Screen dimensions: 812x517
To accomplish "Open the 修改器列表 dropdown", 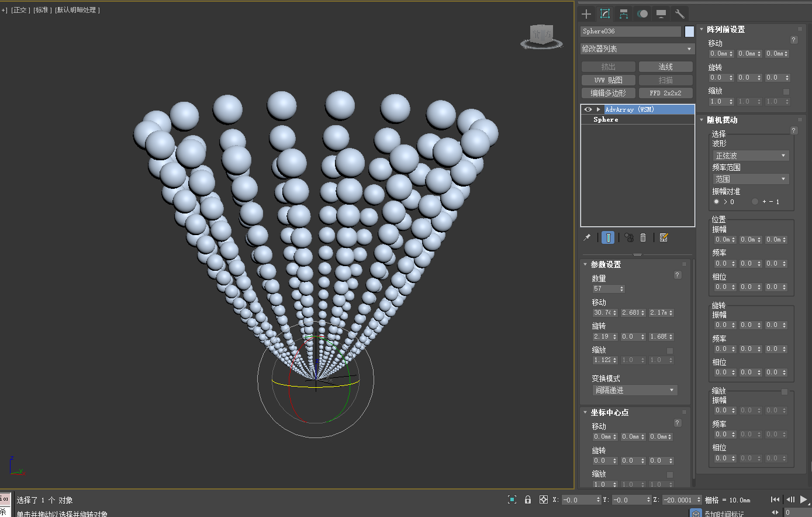I will (x=637, y=49).
